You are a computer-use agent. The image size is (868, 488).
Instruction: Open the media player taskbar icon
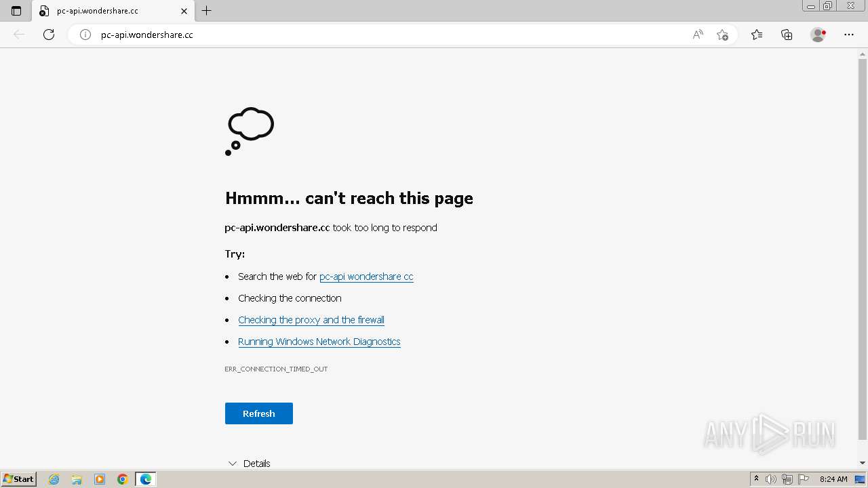(x=100, y=479)
